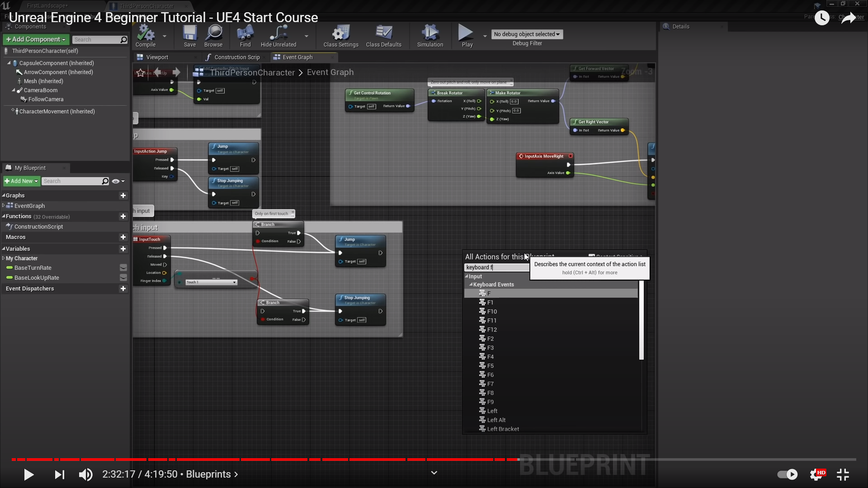Screen dimensions: 868x488
Task: Select the F10 keyboard event entry
Action: [x=492, y=312]
